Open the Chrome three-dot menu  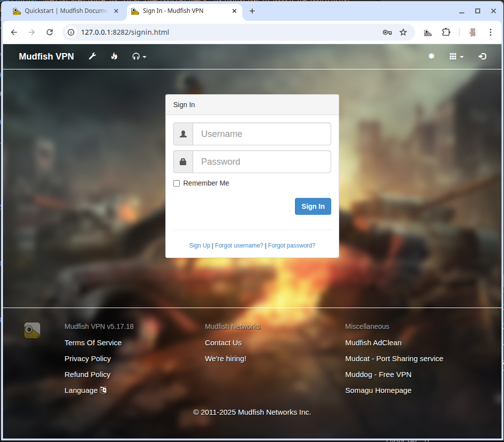tap(491, 32)
